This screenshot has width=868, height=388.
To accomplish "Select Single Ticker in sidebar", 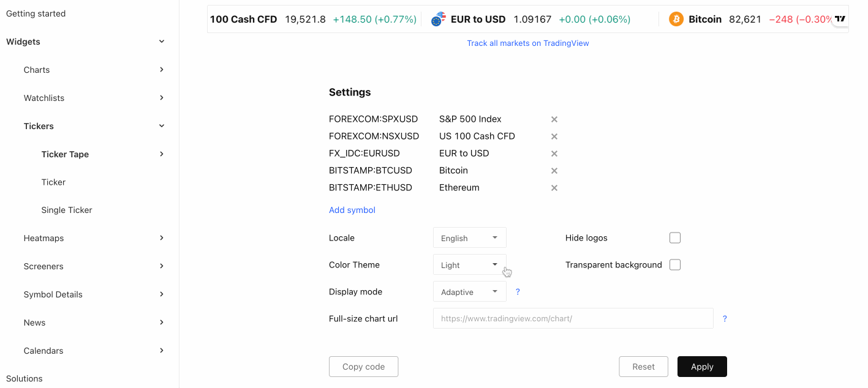I will 67,210.
